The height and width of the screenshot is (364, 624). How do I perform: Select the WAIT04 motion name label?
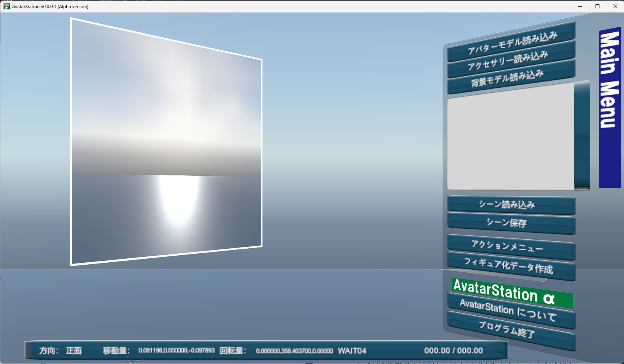(x=352, y=351)
